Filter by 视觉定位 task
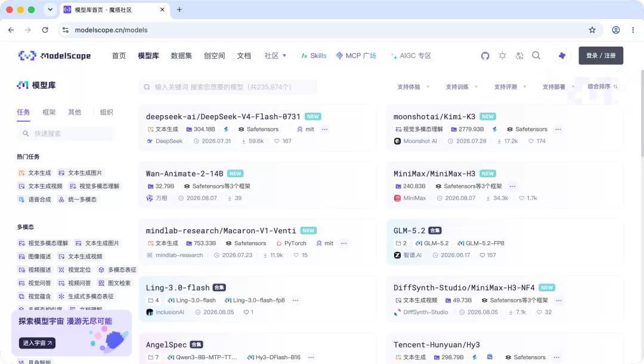Screen dimensions: 644x364 pyautogui.click(x=75, y=270)
